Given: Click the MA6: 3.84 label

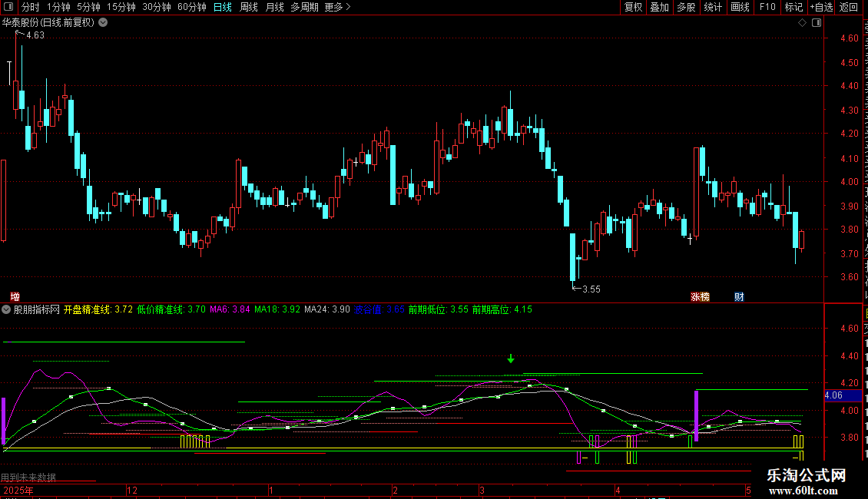Looking at the screenshot, I should pos(230,310).
